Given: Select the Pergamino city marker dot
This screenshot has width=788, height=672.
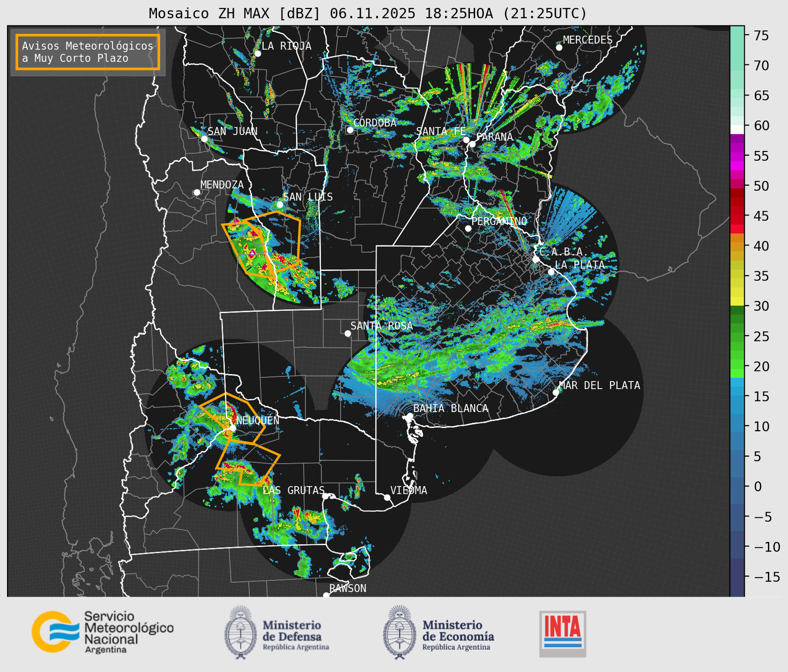Looking at the screenshot, I should pyautogui.click(x=468, y=229).
